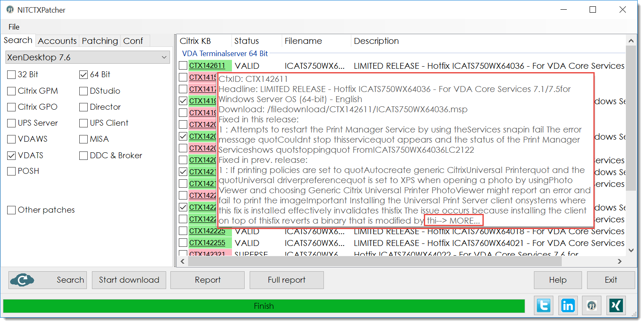Click the Exit button
This screenshot has height=324, width=644.
611,280
